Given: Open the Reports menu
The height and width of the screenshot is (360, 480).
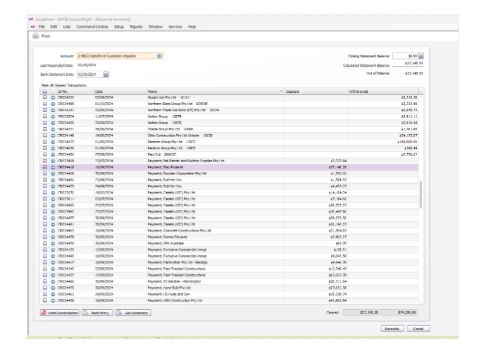Looking at the screenshot, I should point(136,27).
